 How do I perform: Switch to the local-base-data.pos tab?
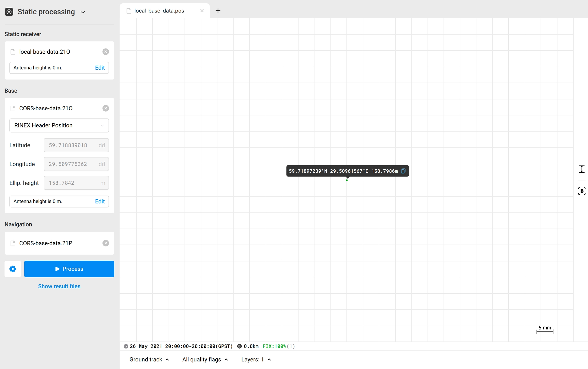click(159, 11)
